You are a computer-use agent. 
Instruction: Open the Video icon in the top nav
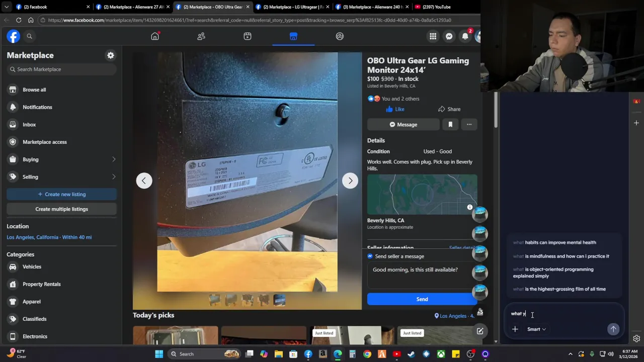click(x=248, y=36)
